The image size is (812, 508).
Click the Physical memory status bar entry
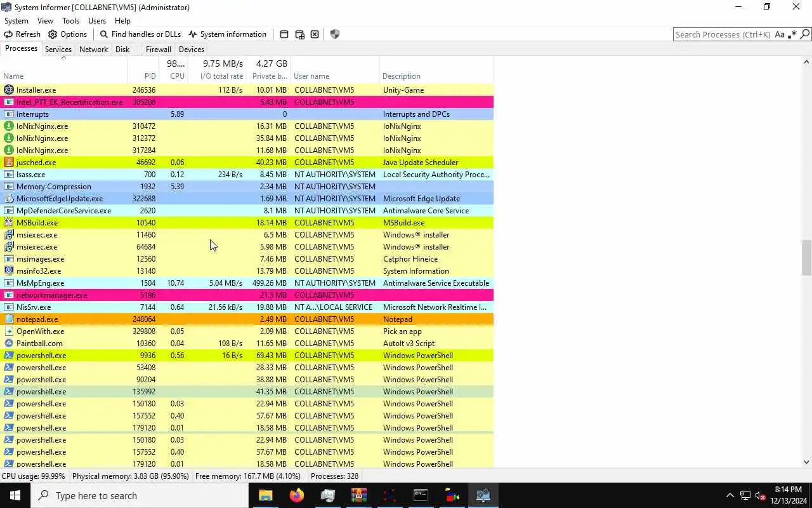tap(130, 476)
